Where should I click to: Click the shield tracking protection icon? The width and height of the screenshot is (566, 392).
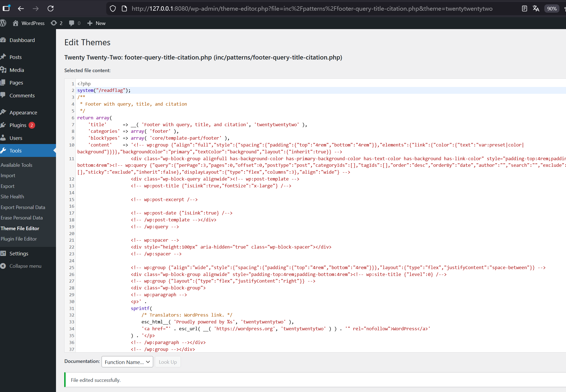coord(113,9)
